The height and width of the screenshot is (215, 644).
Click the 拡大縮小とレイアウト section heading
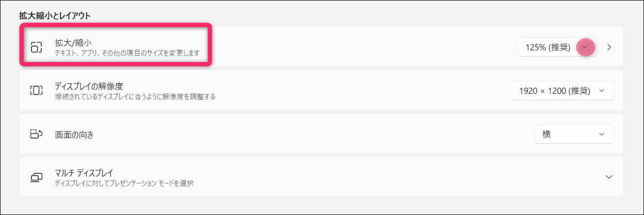pos(55,16)
